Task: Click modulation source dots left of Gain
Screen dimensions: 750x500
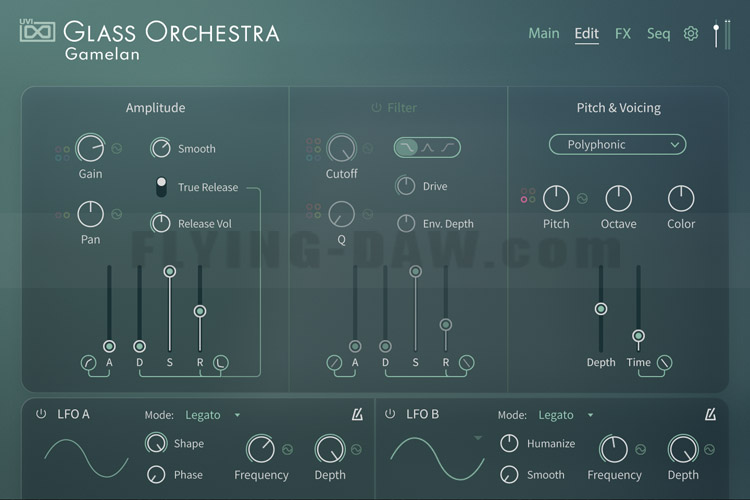Action: click(x=62, y=154)
